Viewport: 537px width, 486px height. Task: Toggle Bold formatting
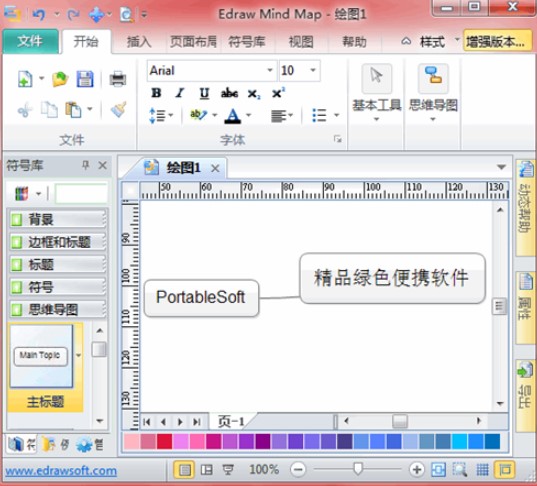[x=156, y=93]
